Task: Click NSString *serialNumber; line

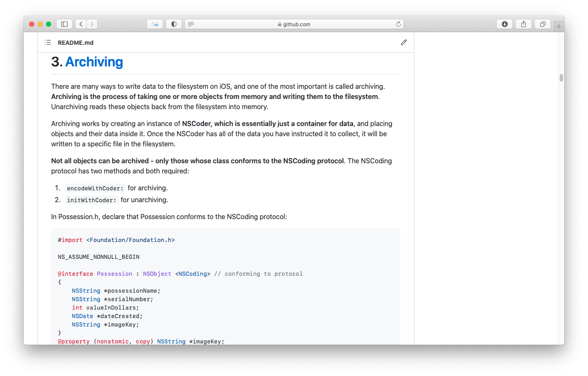Action: pos(112,299)
